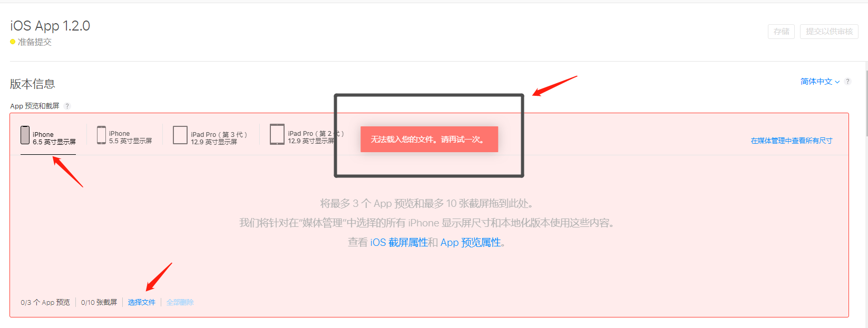The height and width of the screenshot is (328, 868).
Task: Select iPad Pro (第 2 代) 12.9 英寸 tab
Action: tap(307, 137)
